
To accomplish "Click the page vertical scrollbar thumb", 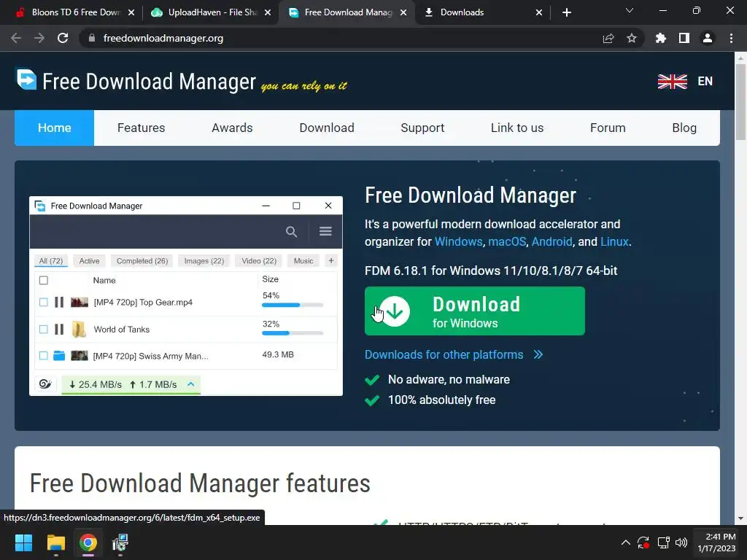I will coord(740,101).
